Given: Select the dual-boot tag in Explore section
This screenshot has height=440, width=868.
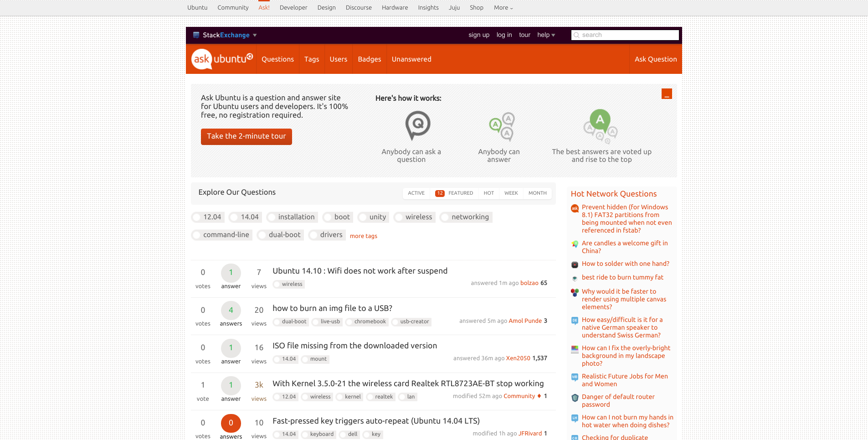Looking at the screenshot, I should click(280, 235).
